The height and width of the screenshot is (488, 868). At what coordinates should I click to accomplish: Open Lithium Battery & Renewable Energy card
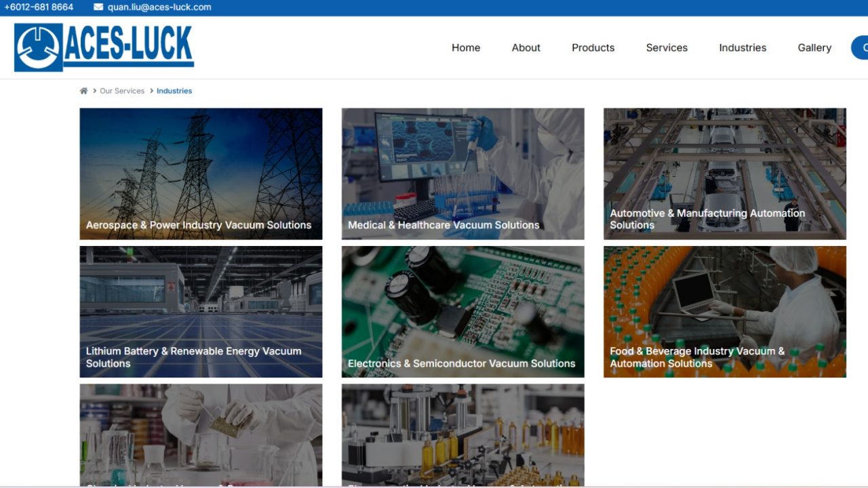pyautogui.click(x=201, y=312)
